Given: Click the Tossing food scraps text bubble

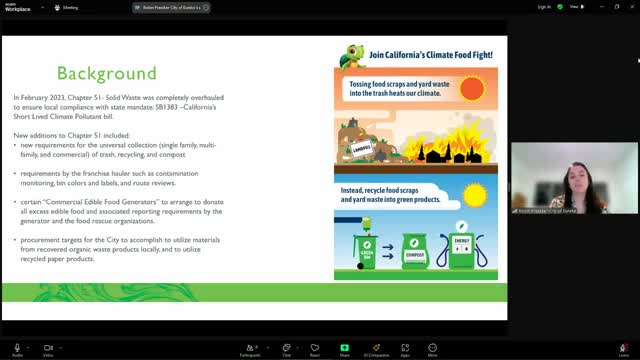Looking at the screenshot, I should click(399, 89).
